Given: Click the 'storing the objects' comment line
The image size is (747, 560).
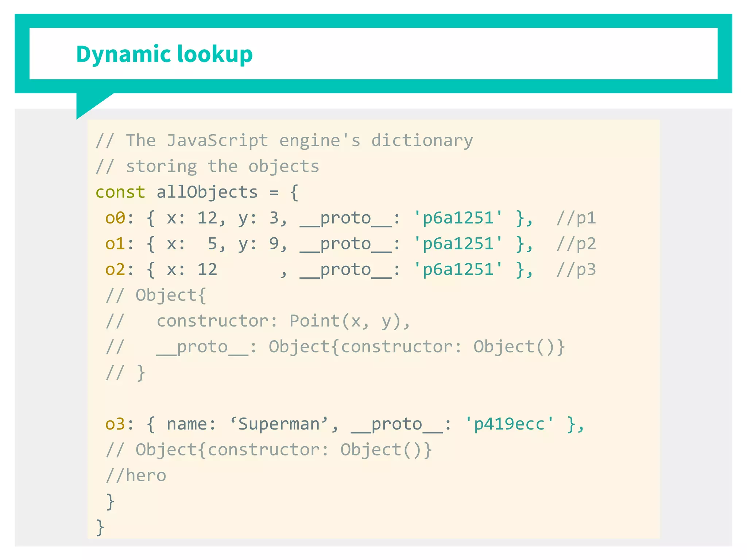Looking at the screenshot, I should [207, 167].
